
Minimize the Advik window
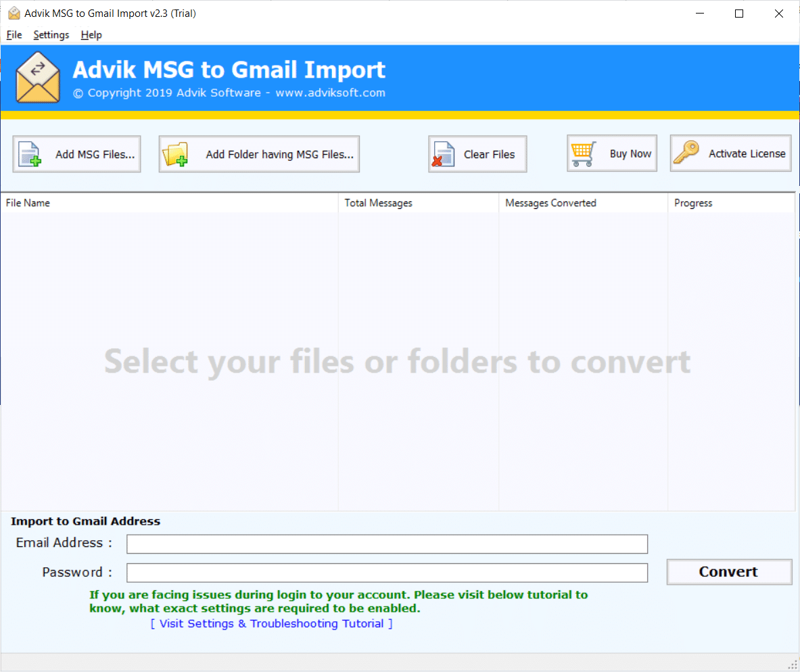[x=700, y=14]
